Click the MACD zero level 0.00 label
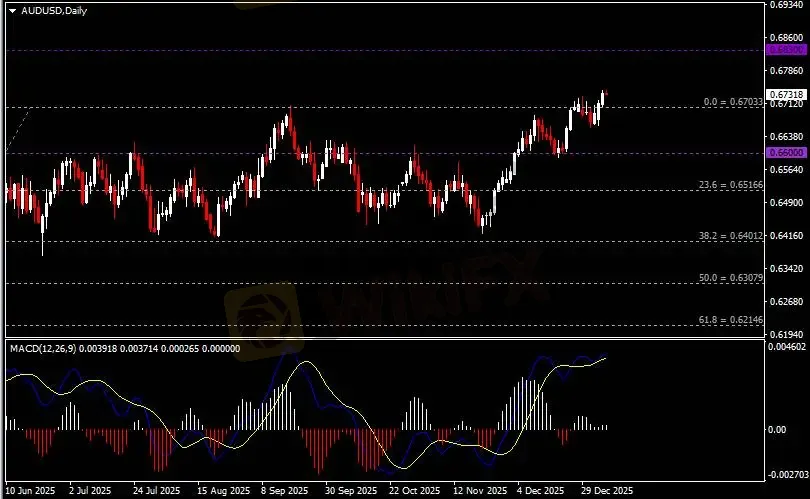810x499 pixels. pos(777,429)
